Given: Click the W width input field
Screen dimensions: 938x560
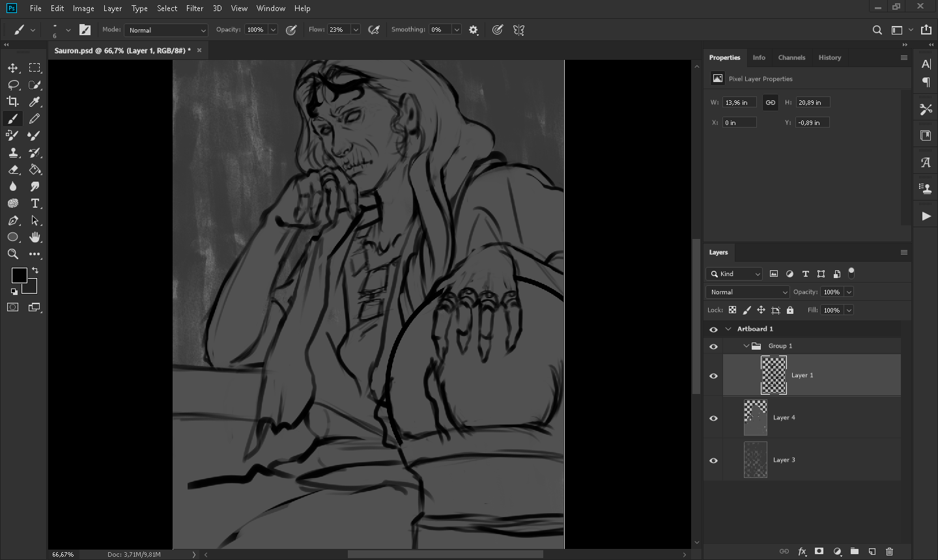Looking at the screenshot, I should [x=739, y=102].
